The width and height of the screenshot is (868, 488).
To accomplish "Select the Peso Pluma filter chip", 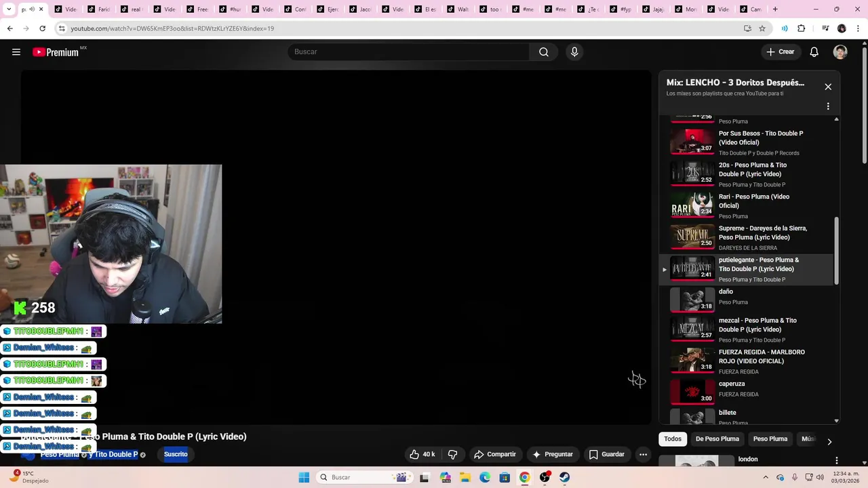I will (x=770, y=439).
